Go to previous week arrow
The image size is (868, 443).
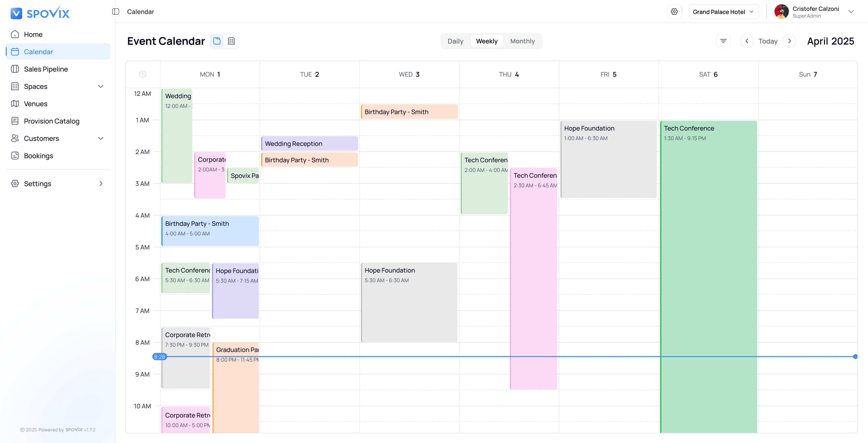pos(747,41)
